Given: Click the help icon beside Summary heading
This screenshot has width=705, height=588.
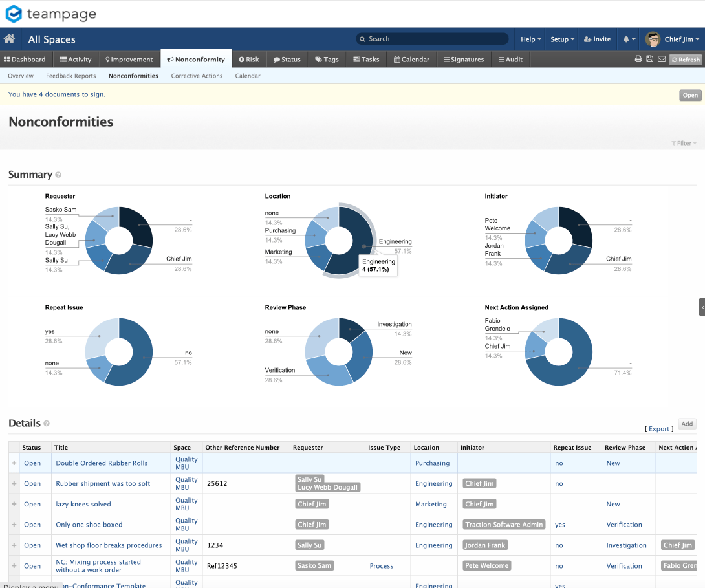Looking at the screenshot, I should point(58,175).
